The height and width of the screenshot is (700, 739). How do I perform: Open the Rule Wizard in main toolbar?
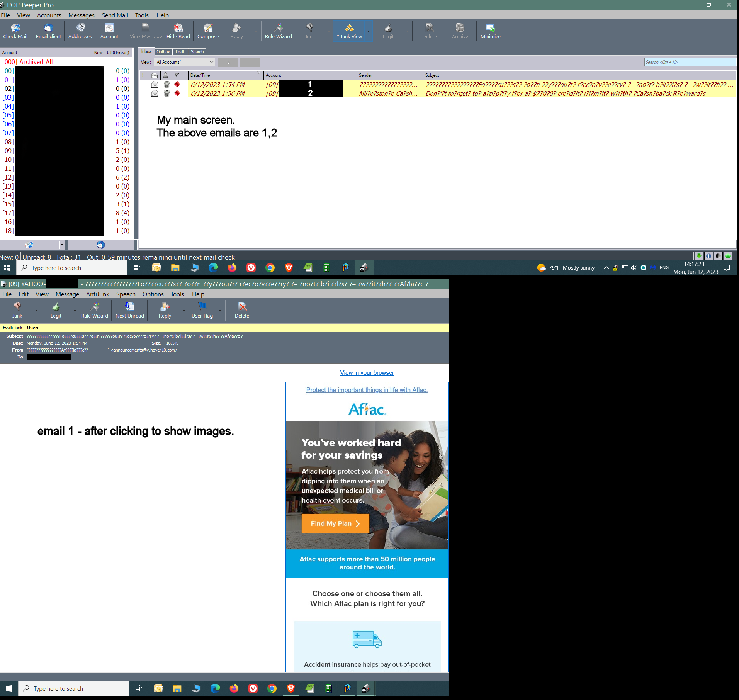(279, 31)
